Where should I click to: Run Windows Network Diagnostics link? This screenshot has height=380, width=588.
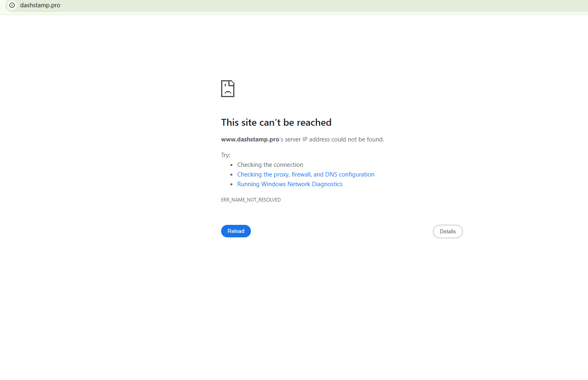pos(290,184)
